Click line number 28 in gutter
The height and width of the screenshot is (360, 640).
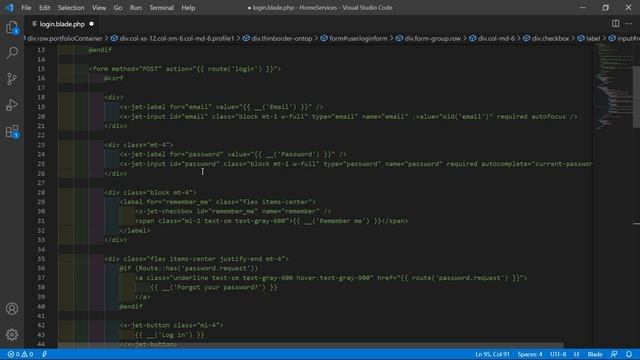(41, 192)
